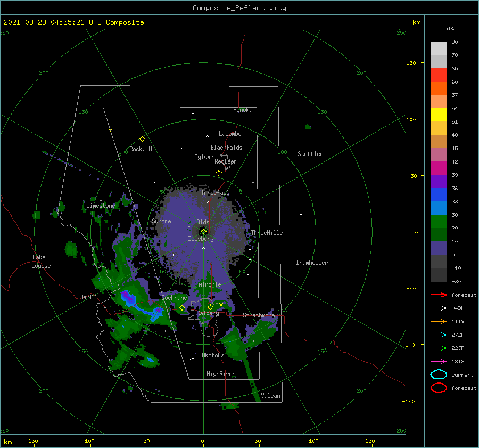Click the yellow diamond marker near RockyMH
The image size is (479, 448).
pos(142,139)
